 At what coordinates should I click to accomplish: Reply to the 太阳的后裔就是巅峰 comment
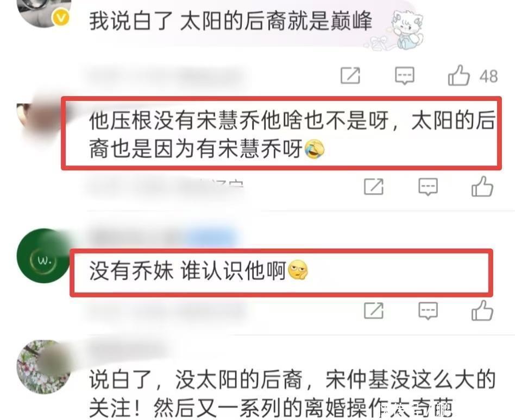[404, 76]
